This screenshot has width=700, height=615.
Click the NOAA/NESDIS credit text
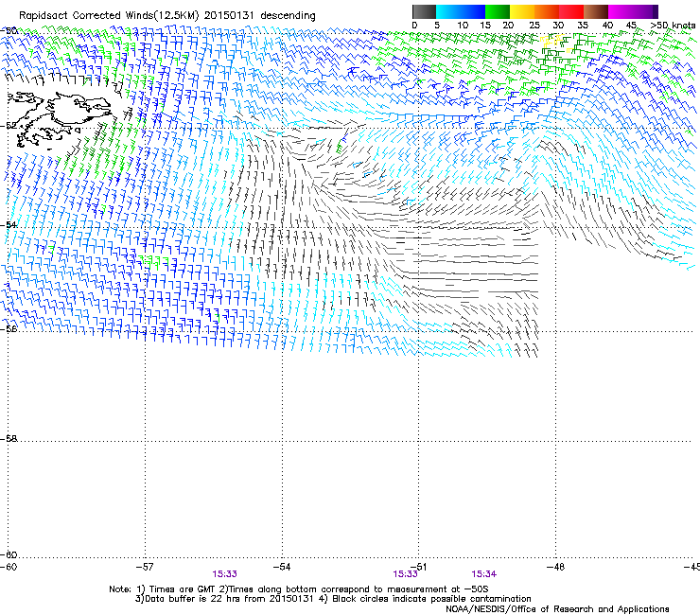pyautogui.click(x=557, y=609)
